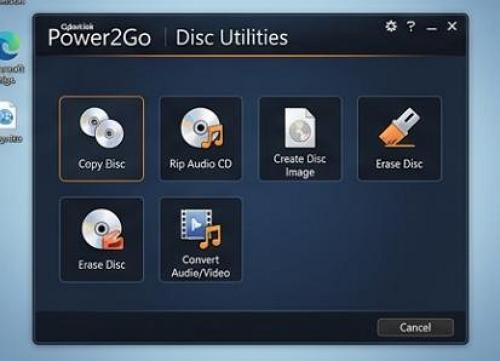500x361 pixels.
Task: Cancel the Disc Utilities dialog
Action: pyautogui.click(x=415, y=327)
